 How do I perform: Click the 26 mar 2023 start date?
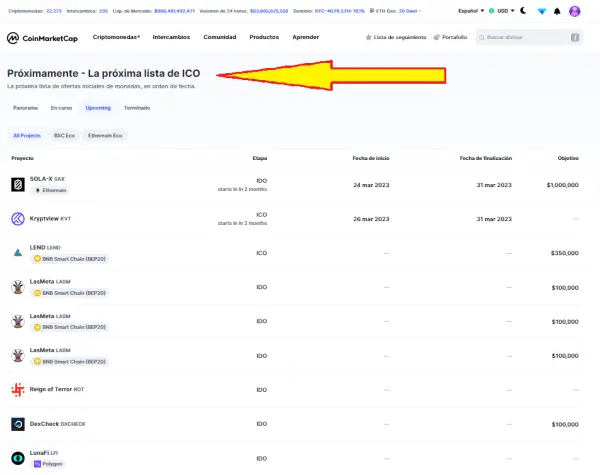click(x=371, y=219)
